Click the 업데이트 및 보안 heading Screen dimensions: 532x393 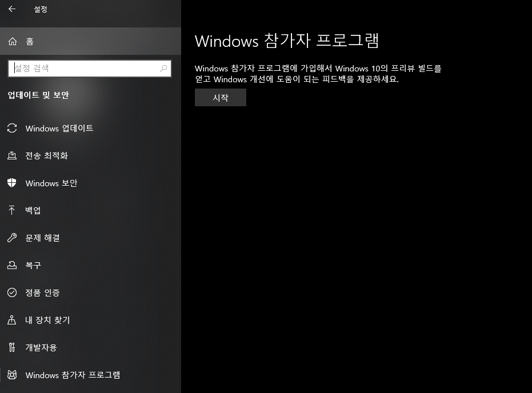(38, 95)
